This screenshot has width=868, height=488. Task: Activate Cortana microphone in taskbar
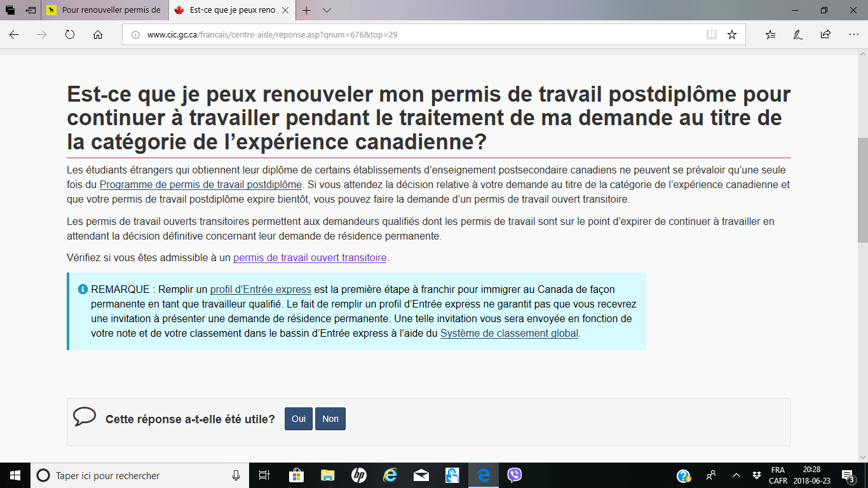[x=236, y=475]
